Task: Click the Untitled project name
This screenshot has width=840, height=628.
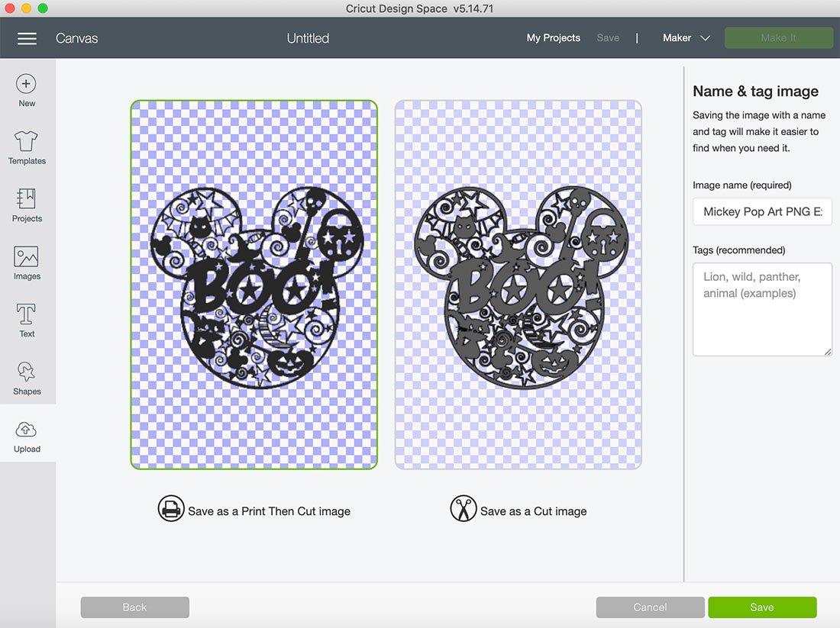Action: [x=308, y=39]
